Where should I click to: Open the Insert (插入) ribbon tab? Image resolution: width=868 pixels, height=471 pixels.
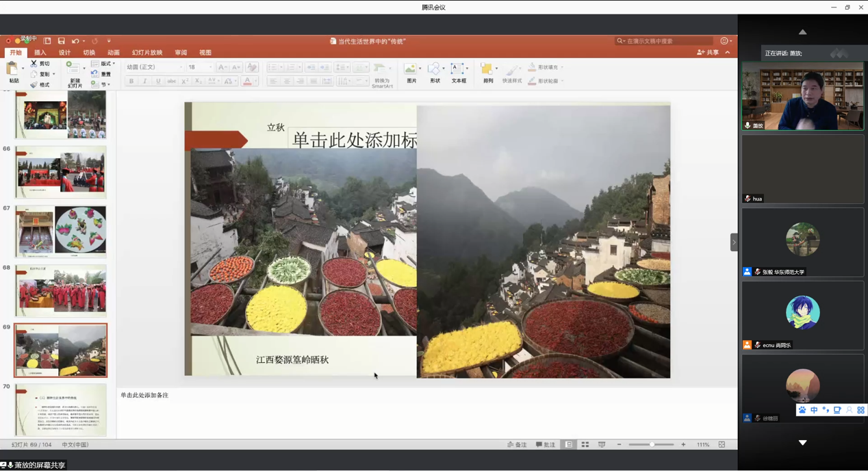point(40,53)
